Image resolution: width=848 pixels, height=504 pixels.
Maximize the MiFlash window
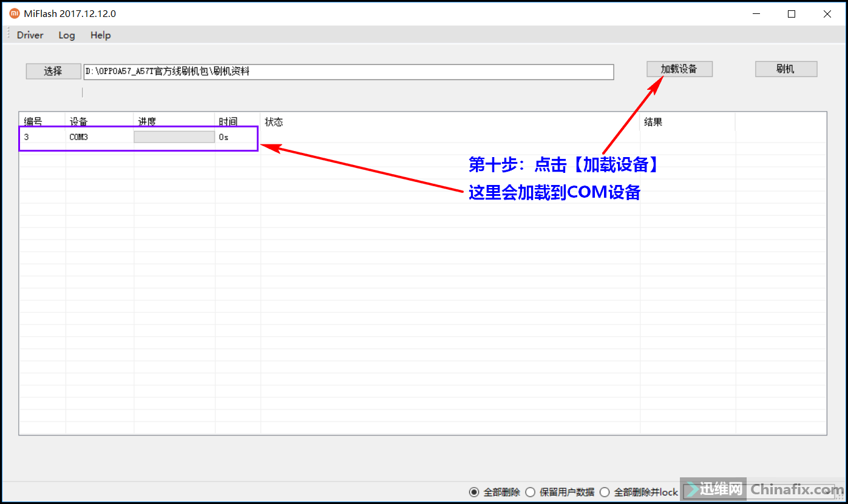(x=792, y=13)
